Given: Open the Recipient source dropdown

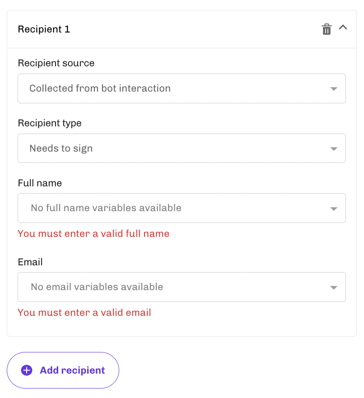Looking at the screenshot, I should coord(181,88).
